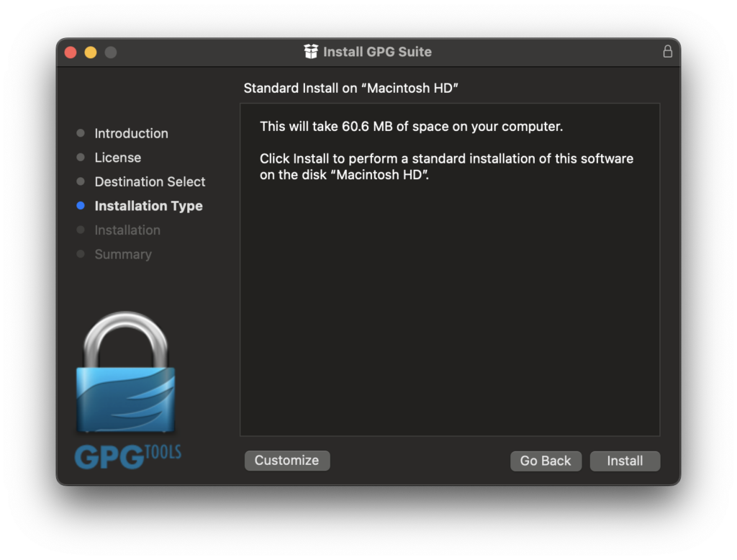Close the installer with the red button

71,53
